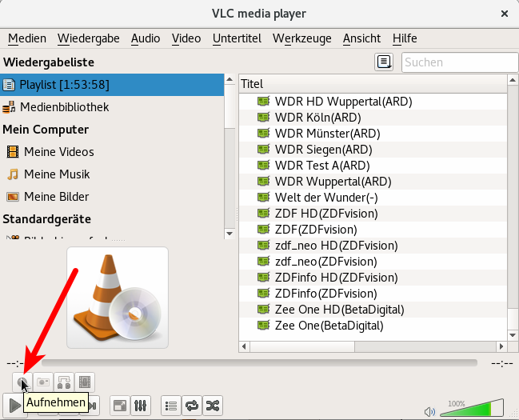The width and height of the screenshot is (519, 420).
Task: Toggle loop repeat mode
Action: click(x=191, y=406)
